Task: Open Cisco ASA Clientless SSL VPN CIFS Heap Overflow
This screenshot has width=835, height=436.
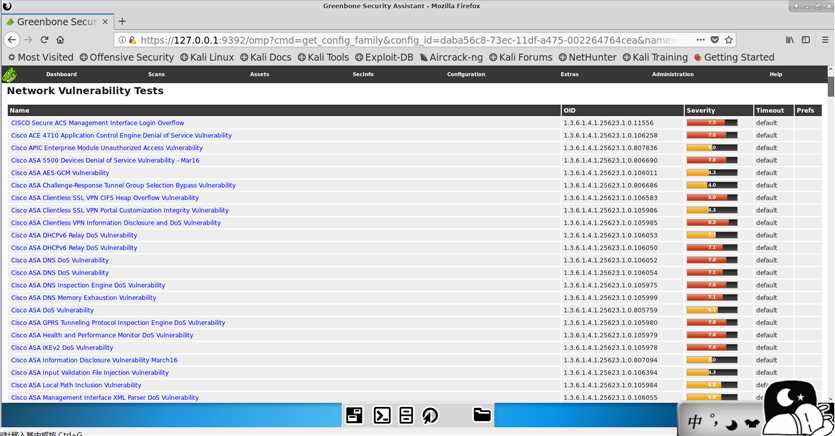Action: click(x=105, y=198)
